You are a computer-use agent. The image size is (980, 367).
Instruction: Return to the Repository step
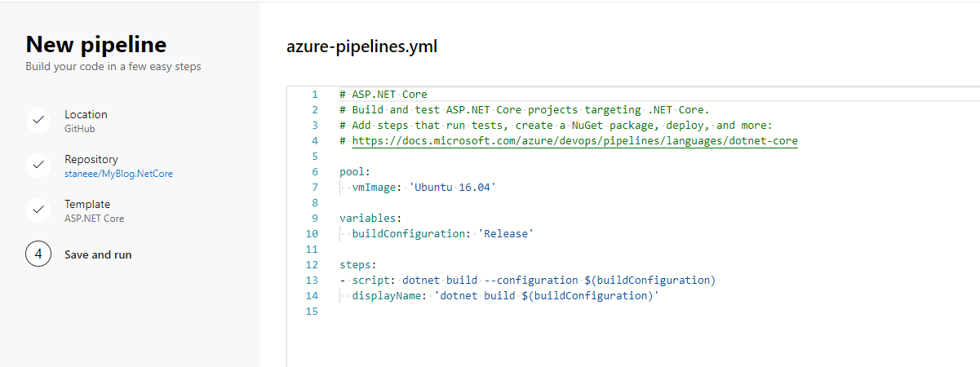[91, 160]
